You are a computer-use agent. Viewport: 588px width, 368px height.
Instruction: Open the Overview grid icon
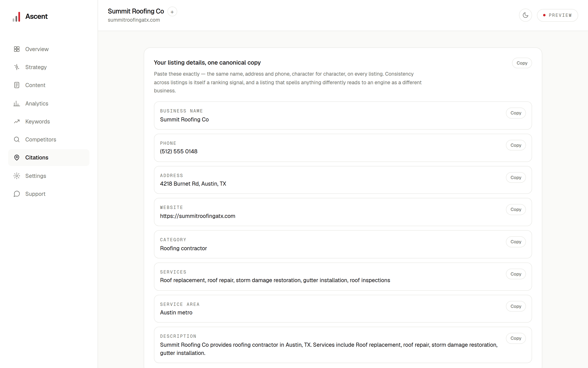click(x=17, y=49)
